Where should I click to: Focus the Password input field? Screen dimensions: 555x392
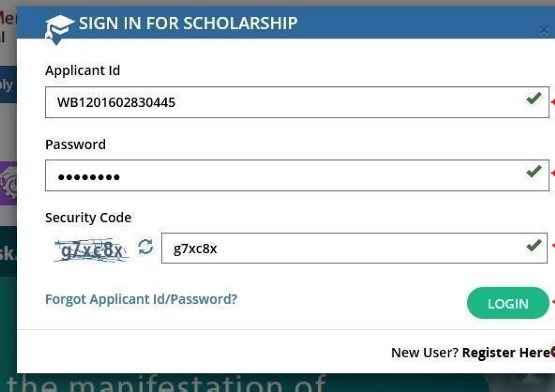297,175
